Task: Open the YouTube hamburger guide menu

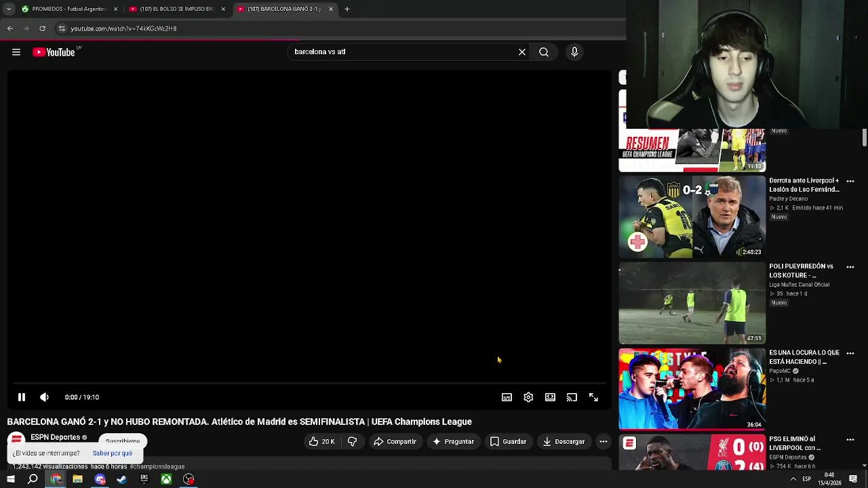Action: click(x=16, y=52)
